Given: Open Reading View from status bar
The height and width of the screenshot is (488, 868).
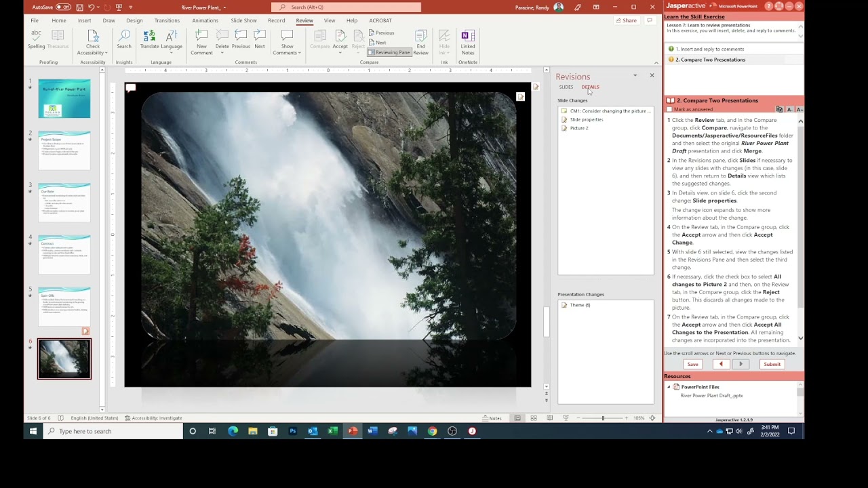Looking at the screenshot, I should 550,418.
